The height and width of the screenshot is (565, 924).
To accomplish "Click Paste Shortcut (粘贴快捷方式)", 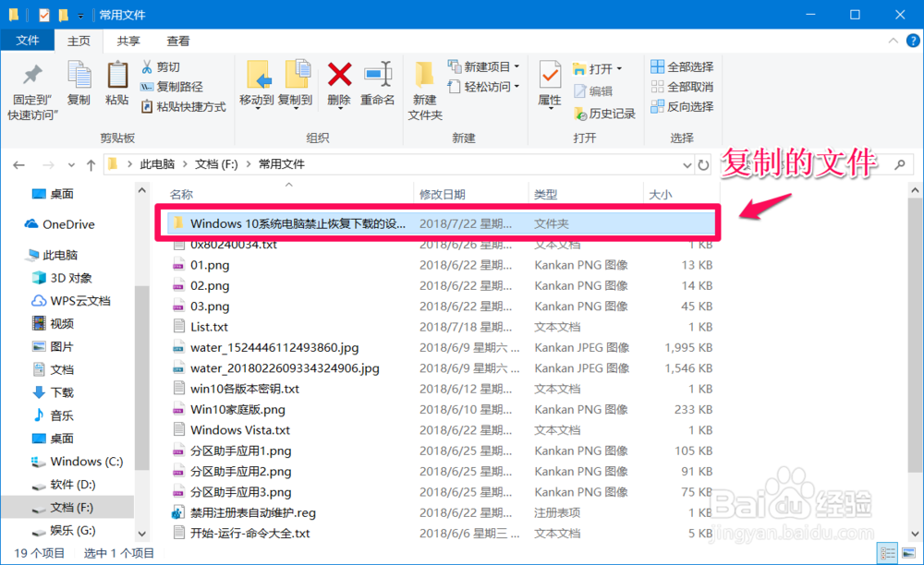I will pos(183,106).
